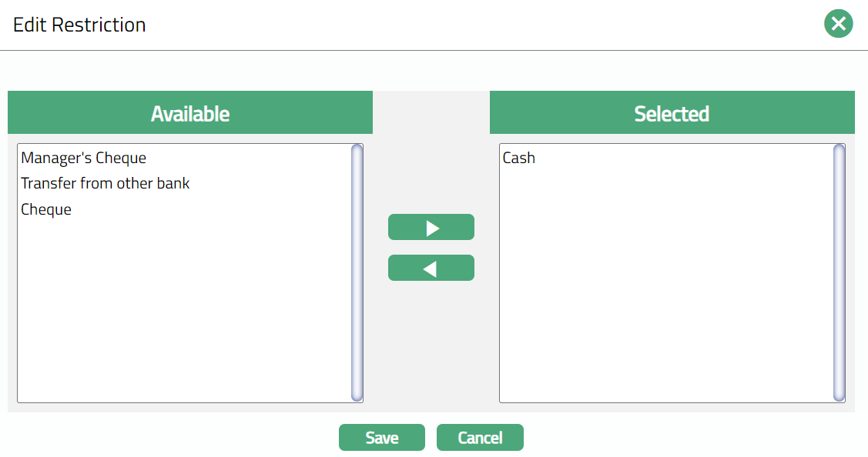Select Manager's Cheque in Available list
Viewport: 868px width, 457px height.
pyautogui.click(x=84, y=158)
